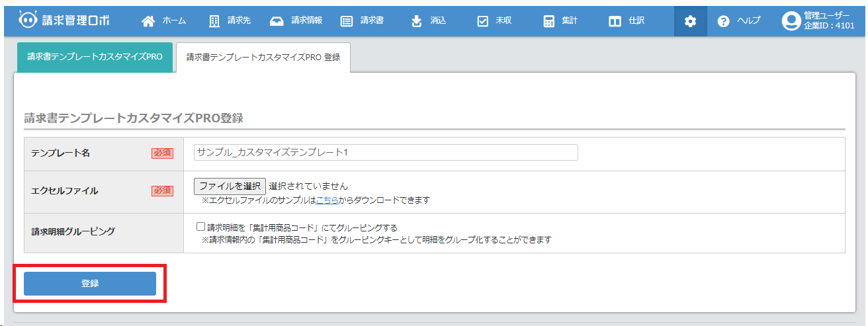868x326 pixels.
Task: Click the 未収 checkmark icon
Action: click(482, 21)
